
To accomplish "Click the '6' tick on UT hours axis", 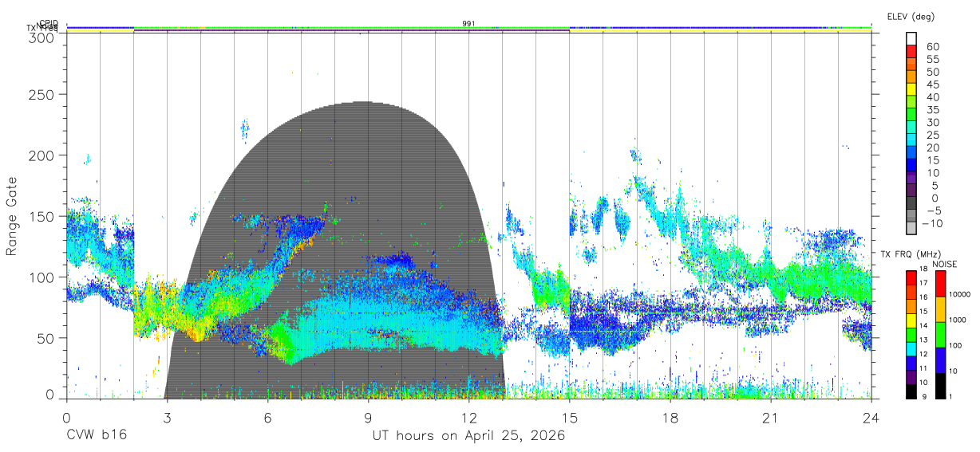I will [x=267, y=418].
